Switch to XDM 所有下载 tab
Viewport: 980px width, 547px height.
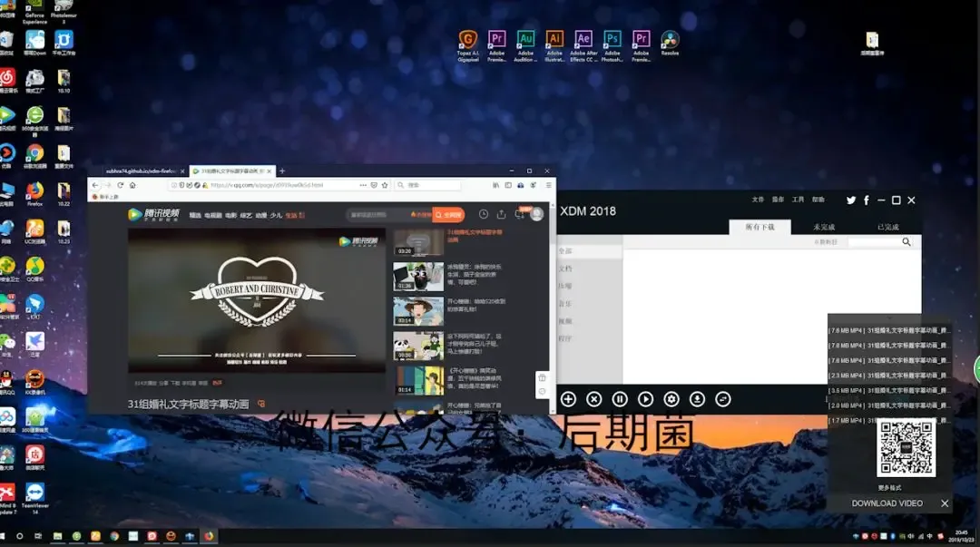(x=760, y=227)
